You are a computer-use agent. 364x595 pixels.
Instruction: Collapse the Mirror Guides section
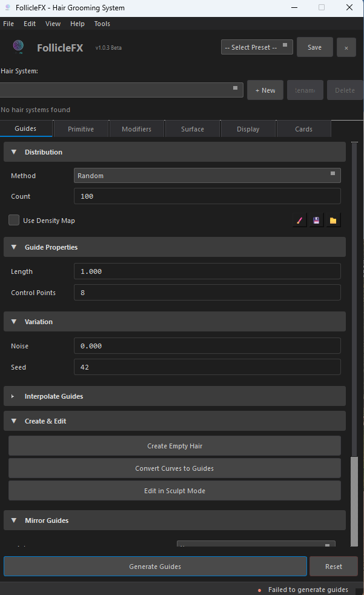[x=174, y=520]
